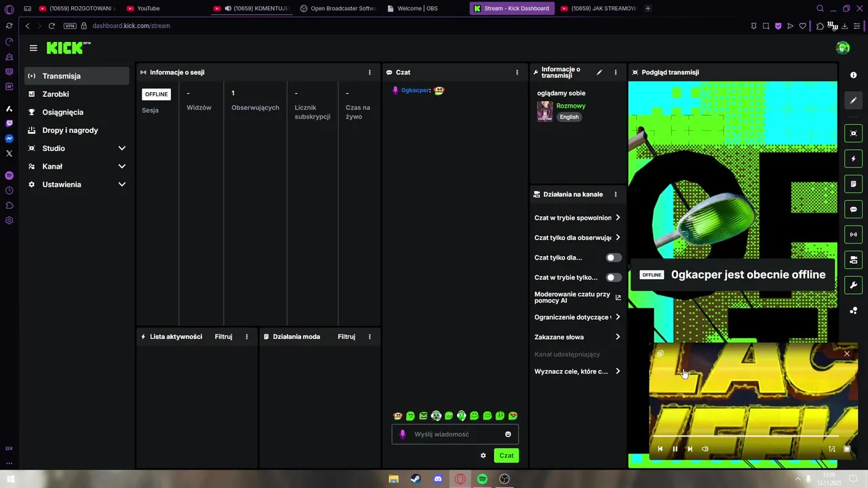Switch to Open Broadcaster Software tab
This screenshot has height=488, width=868.
[338, 8]
